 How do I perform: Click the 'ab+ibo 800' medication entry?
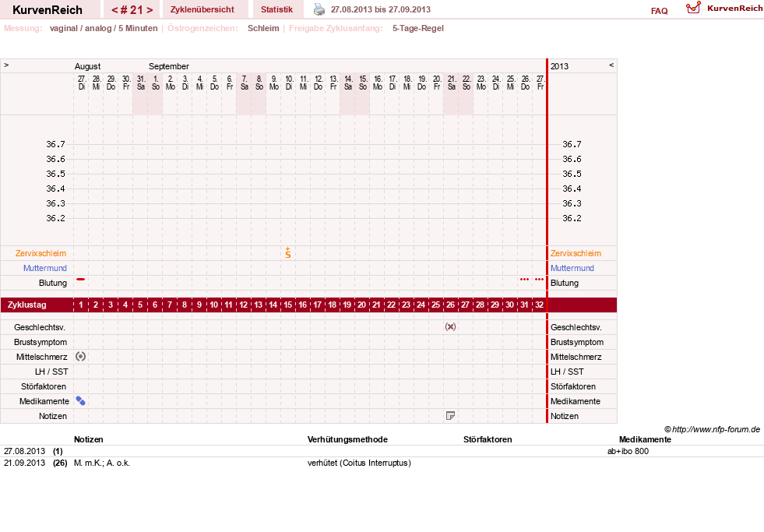pyautogui.click(x=628, y=451)
